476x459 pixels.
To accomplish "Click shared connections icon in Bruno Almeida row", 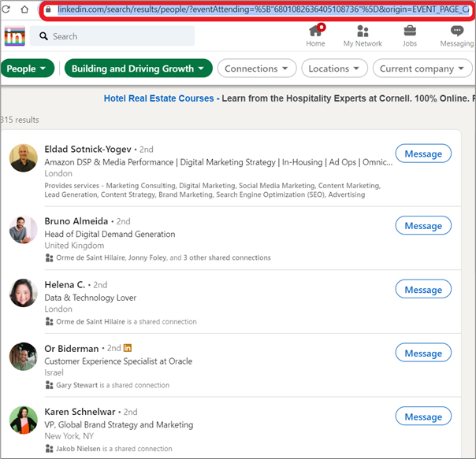I will coord(49,258).
